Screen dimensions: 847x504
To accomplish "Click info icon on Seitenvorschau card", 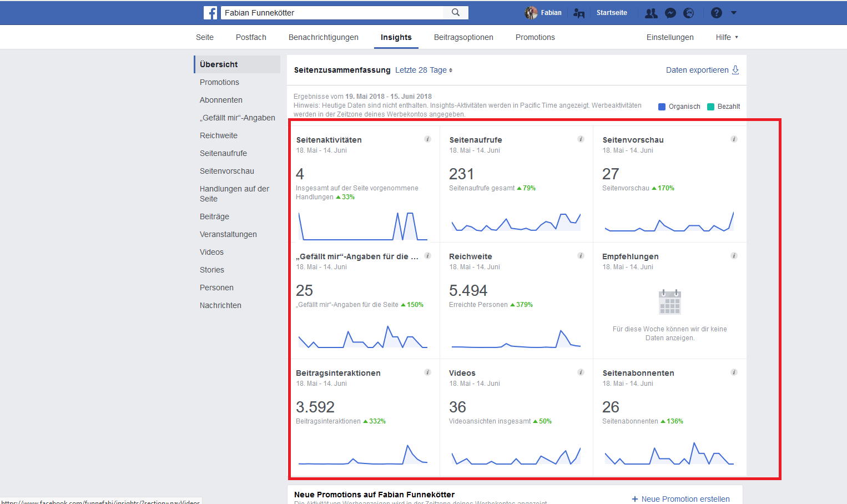I will pos(734,139).
